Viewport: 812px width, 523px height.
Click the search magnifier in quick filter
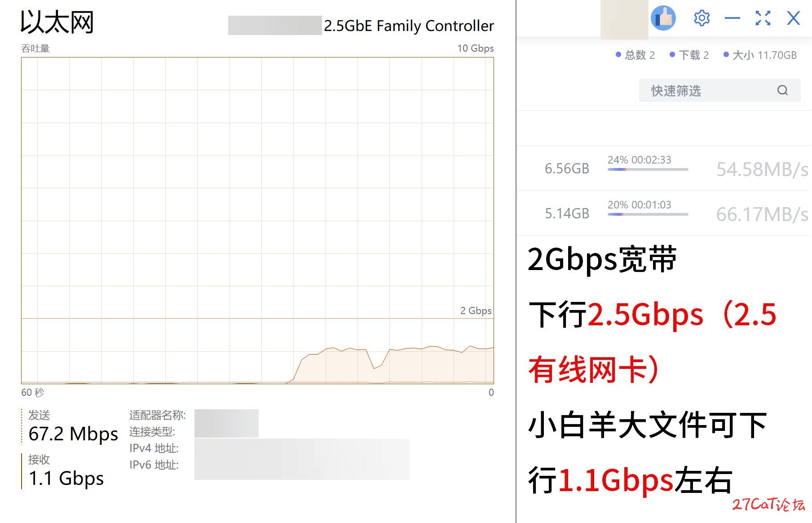coord(782,90)
